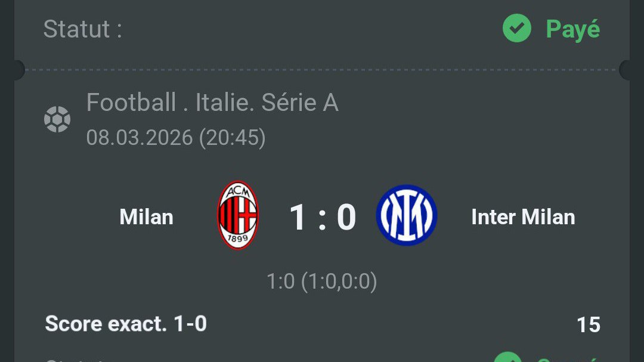Tap the odds value 15
The image size is (644, 362).
click(589, 324)
